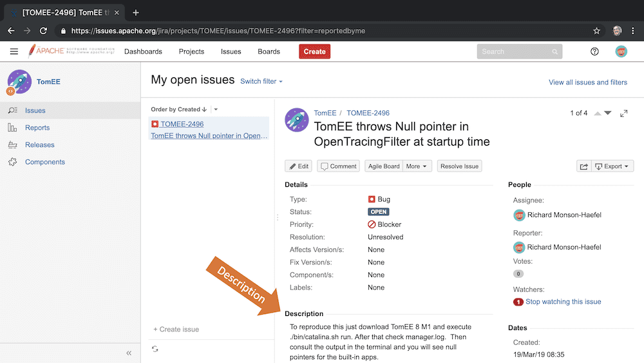Select Reports in the sidebar
This screenshot has height=363, width=644.
(37, 128)
